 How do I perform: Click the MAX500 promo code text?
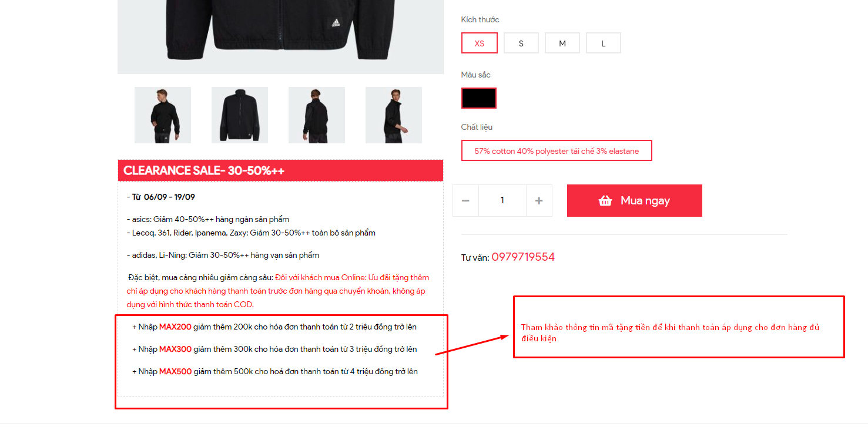(175, 371)
